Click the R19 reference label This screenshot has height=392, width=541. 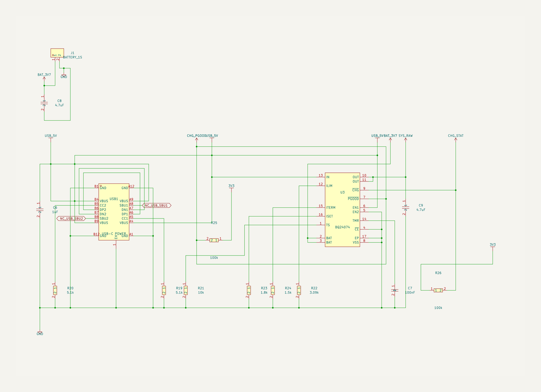click(179, 288)
